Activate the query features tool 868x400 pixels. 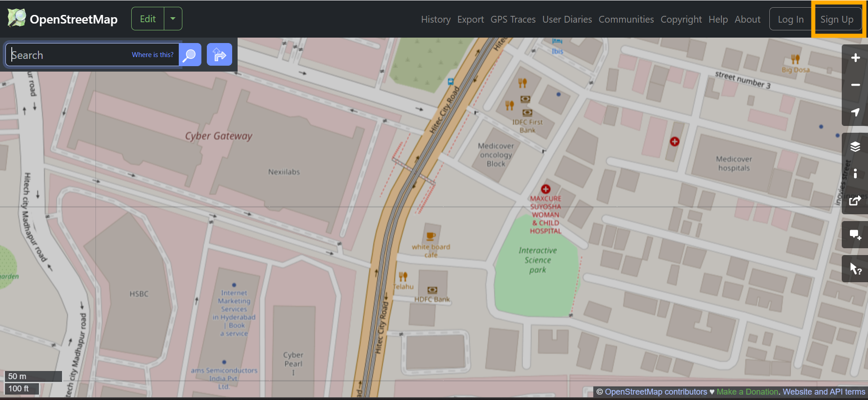855,269
